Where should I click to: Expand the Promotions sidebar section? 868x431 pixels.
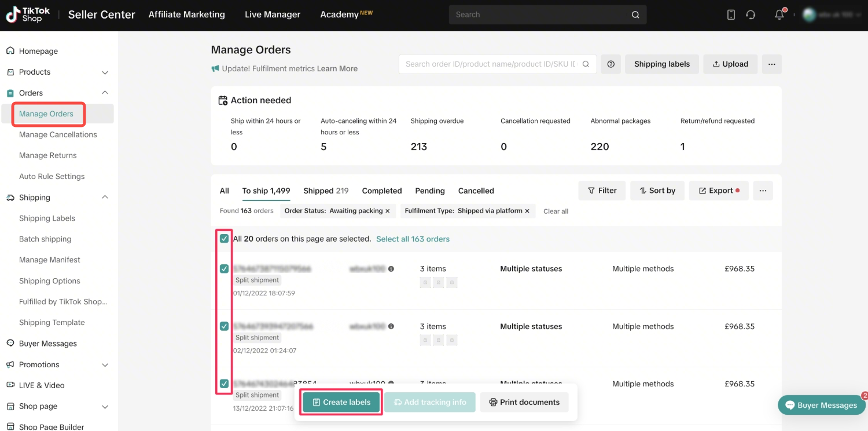(105, 365)
